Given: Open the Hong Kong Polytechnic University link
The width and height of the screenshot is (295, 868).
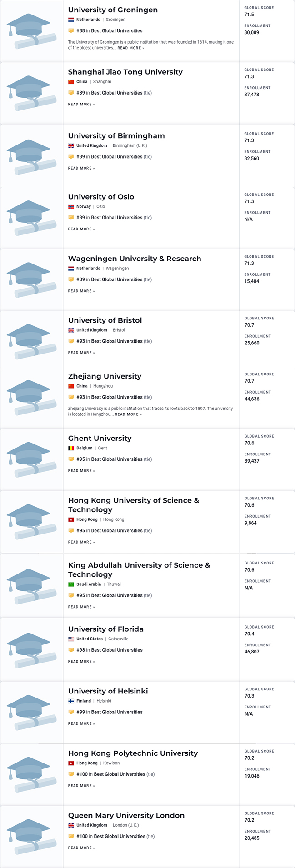Looking at the screenshot, I should point(133,753).
